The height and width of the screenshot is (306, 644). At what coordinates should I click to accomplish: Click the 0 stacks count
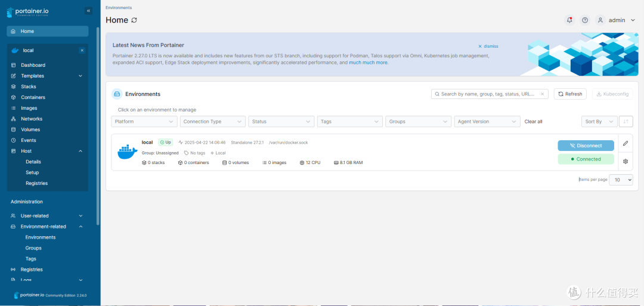[x=153, y=163]
